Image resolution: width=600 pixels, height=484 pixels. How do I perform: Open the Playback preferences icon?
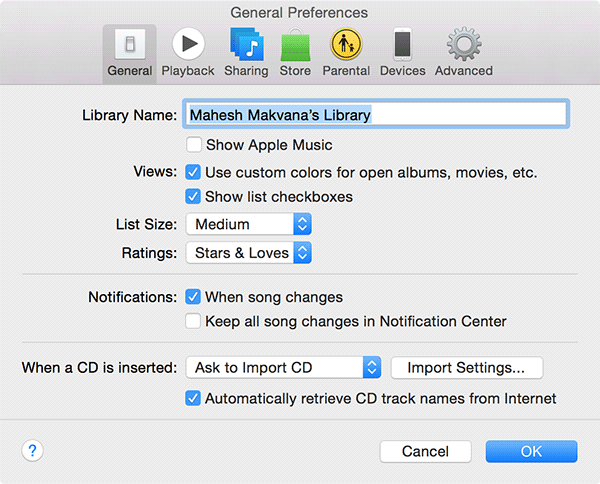(188, 46)
